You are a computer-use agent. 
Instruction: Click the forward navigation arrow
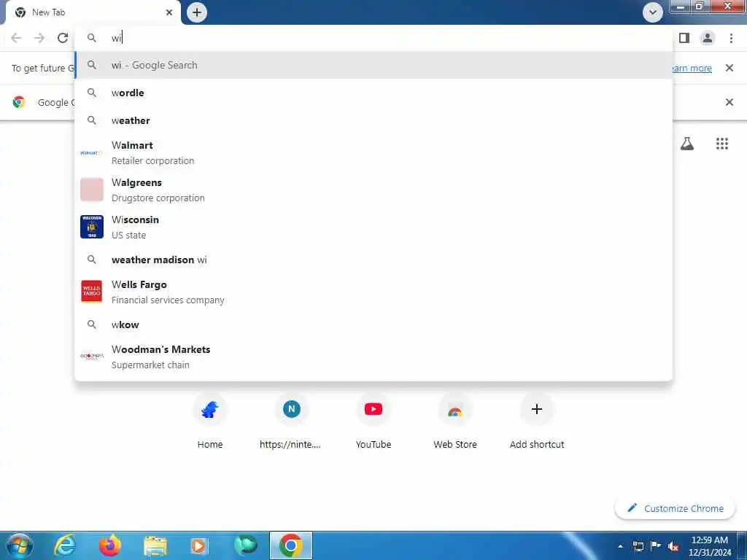[x=39, y=38]
